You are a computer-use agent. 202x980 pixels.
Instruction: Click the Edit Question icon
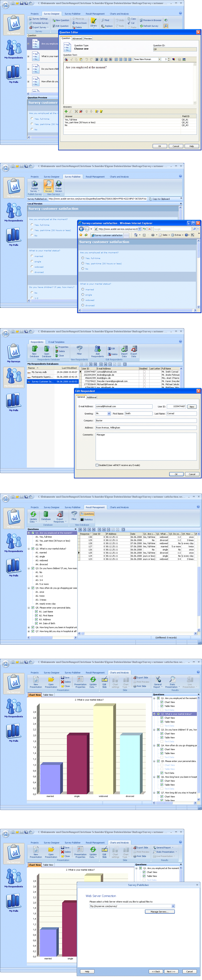point(54,26)
